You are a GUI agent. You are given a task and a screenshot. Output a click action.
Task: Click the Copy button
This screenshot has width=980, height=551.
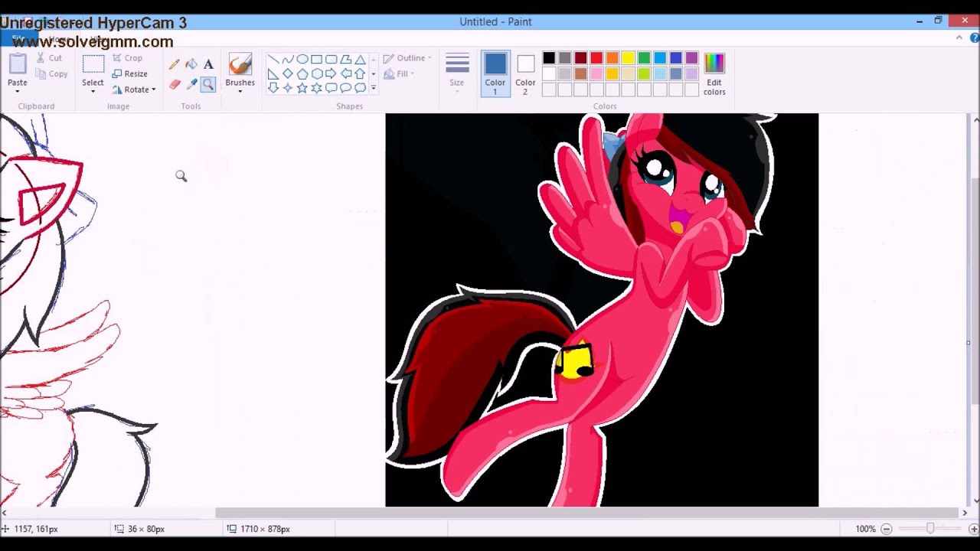point(51,74)
